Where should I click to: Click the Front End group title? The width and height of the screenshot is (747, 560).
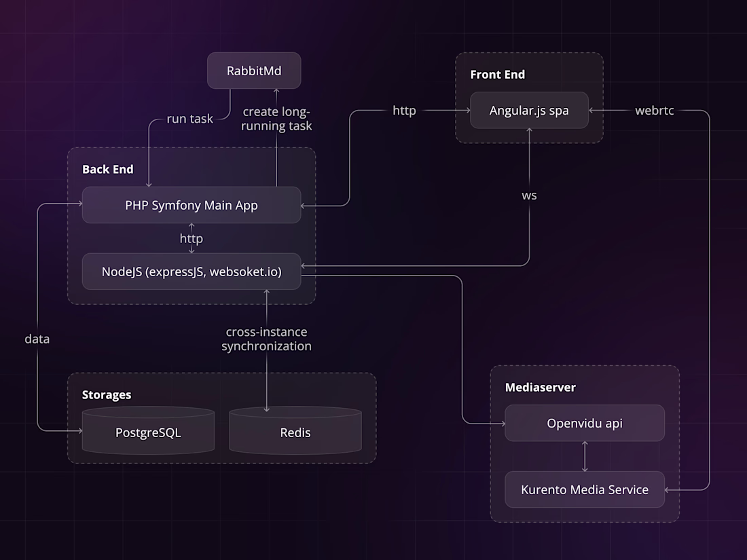click(497, 74)
